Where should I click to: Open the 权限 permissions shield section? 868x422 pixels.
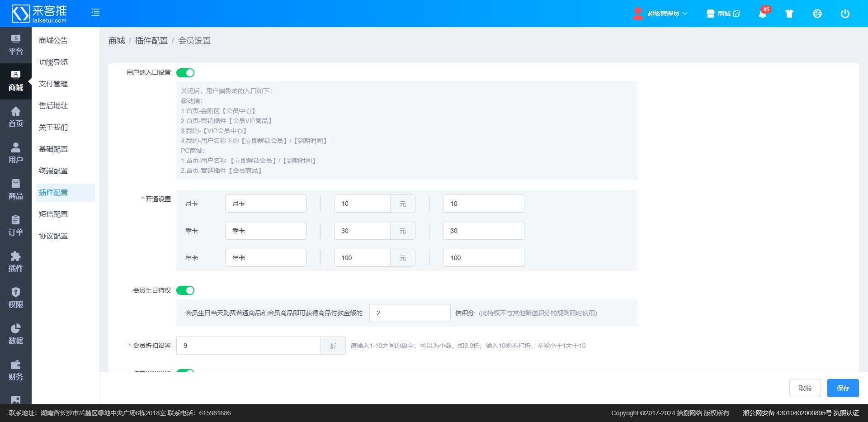[x=15, y=298]
